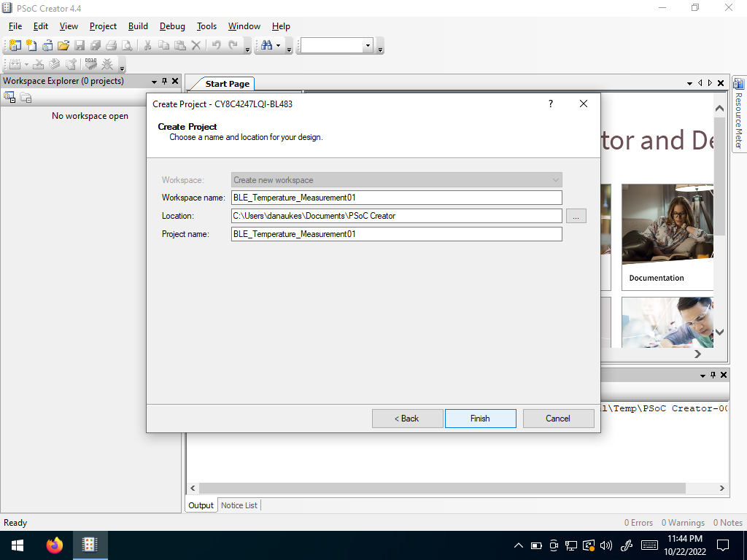Show hidden system tray icons
This screenshot has height=560, width=747.
519,545
